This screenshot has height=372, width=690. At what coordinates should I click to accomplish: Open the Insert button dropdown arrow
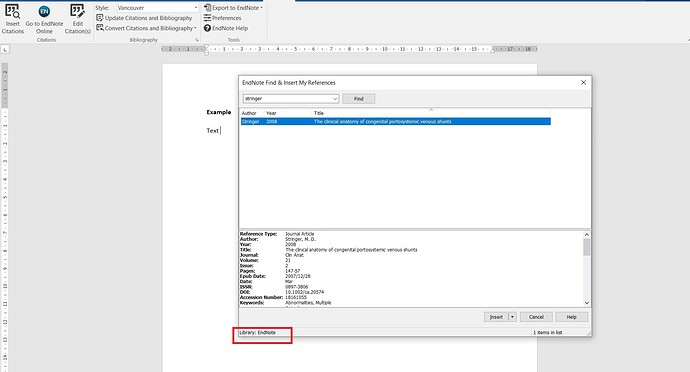pos(512,317)
